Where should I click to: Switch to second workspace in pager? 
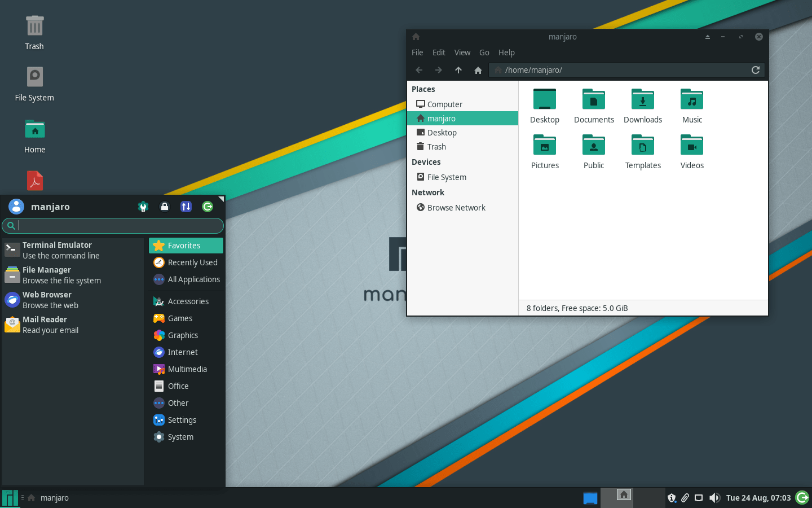tap(648, 498)
